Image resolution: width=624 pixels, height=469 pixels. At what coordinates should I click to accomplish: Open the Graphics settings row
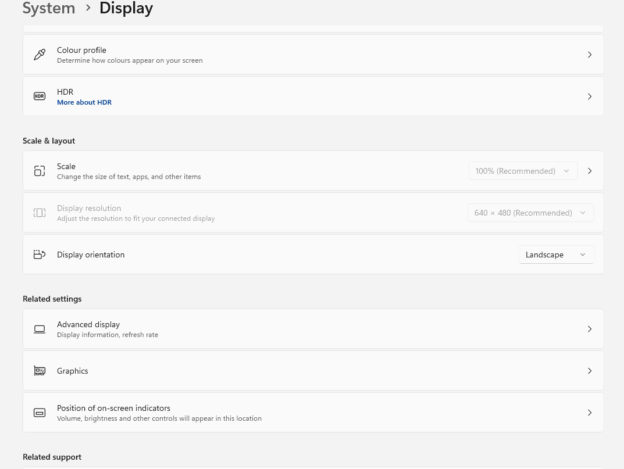click(300, 371)
